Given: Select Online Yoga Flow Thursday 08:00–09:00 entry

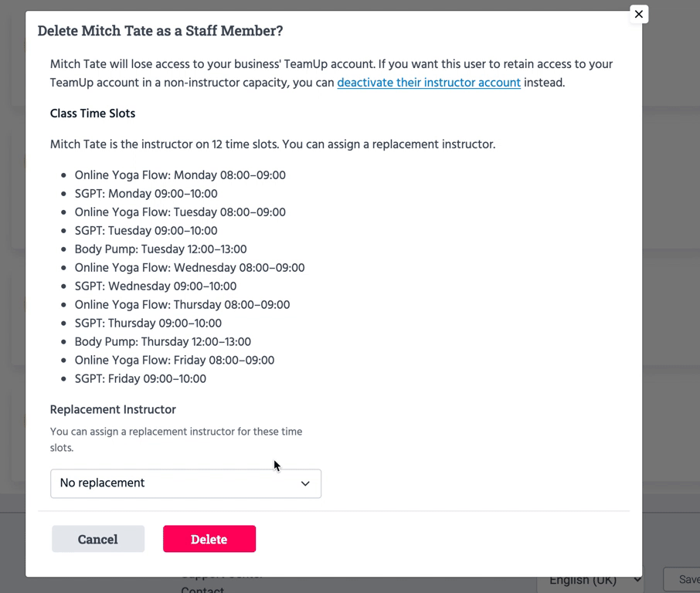Looking at the screenshot, I should 182,305.
